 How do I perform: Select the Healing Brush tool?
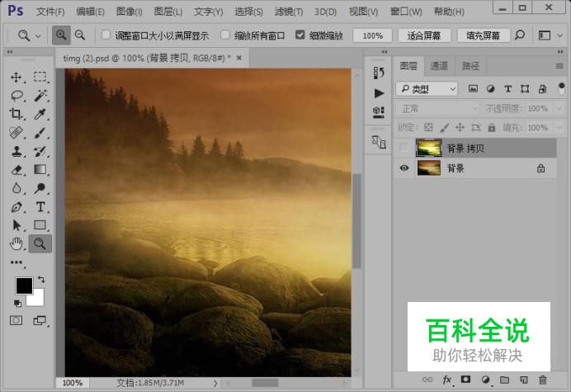tap(16, 133)
